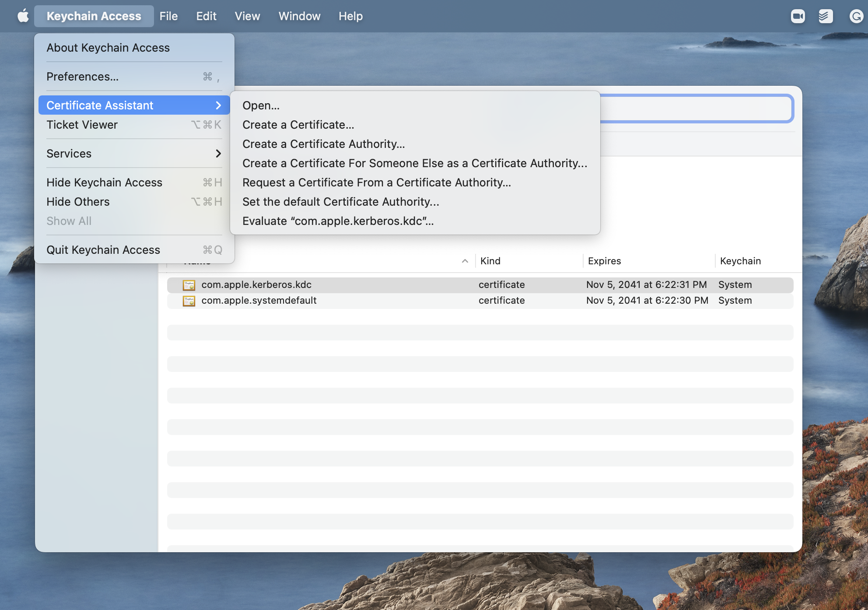The image size is (868, 610).
Task: Select Hide Others menu item
Action: (x=134, y=202)
